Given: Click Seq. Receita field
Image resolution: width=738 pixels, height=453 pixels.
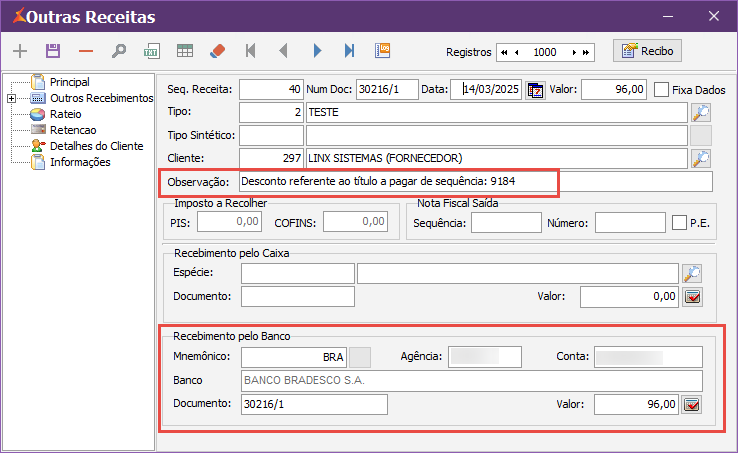Looking at the screenshot, I should (x=271, y=89).
